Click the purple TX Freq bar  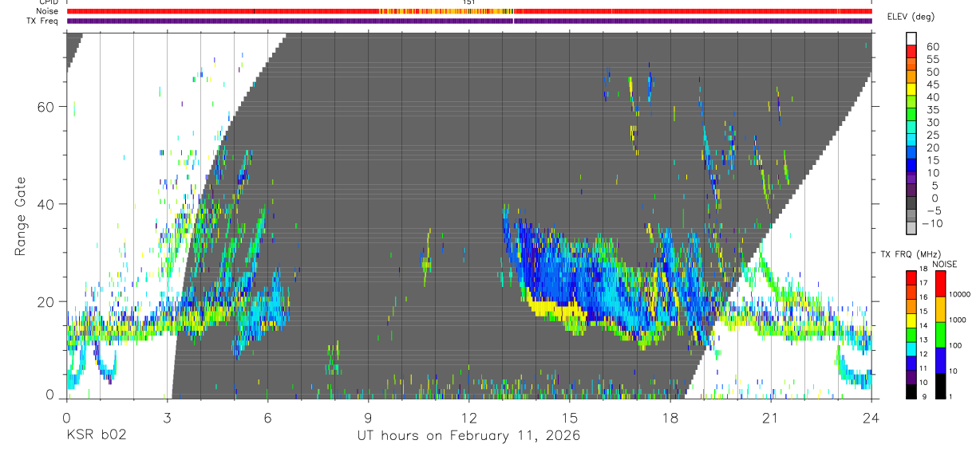coord(469,21)
